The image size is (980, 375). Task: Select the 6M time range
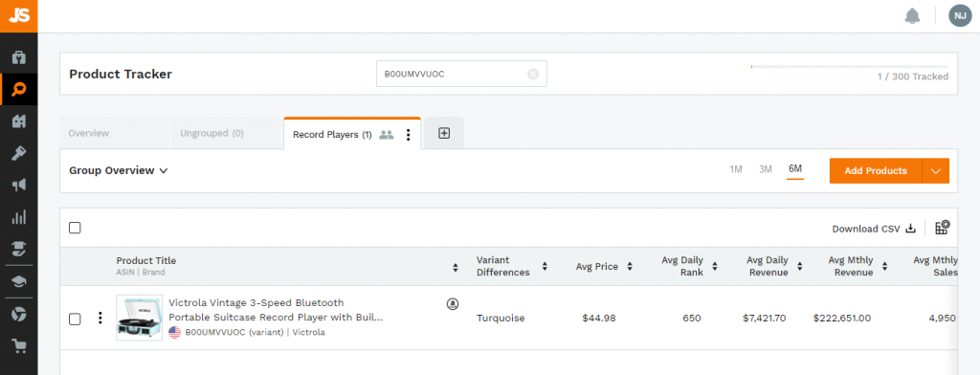795,168
